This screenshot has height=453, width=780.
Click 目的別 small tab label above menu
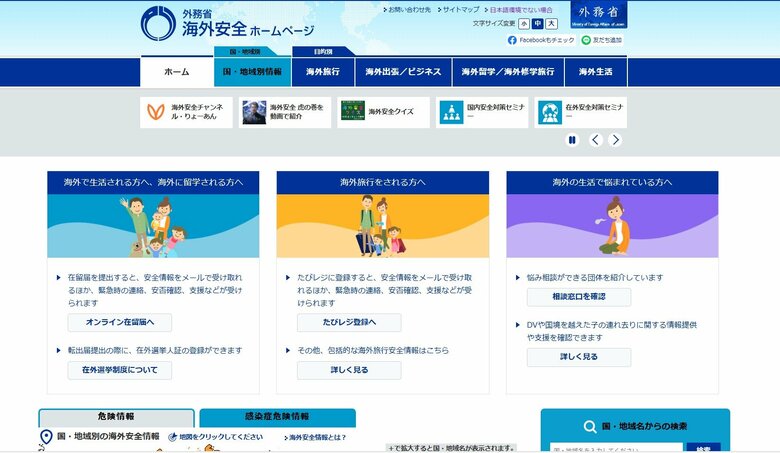pos(323,52)
